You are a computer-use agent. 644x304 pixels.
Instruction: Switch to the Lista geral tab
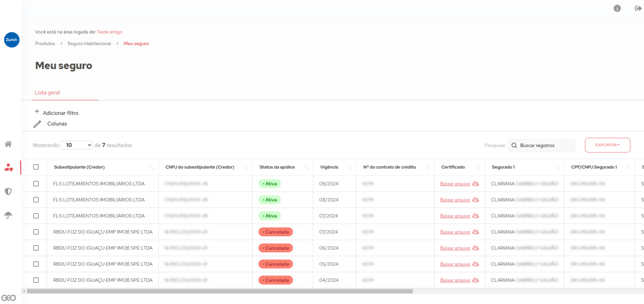tap(47, 92)
